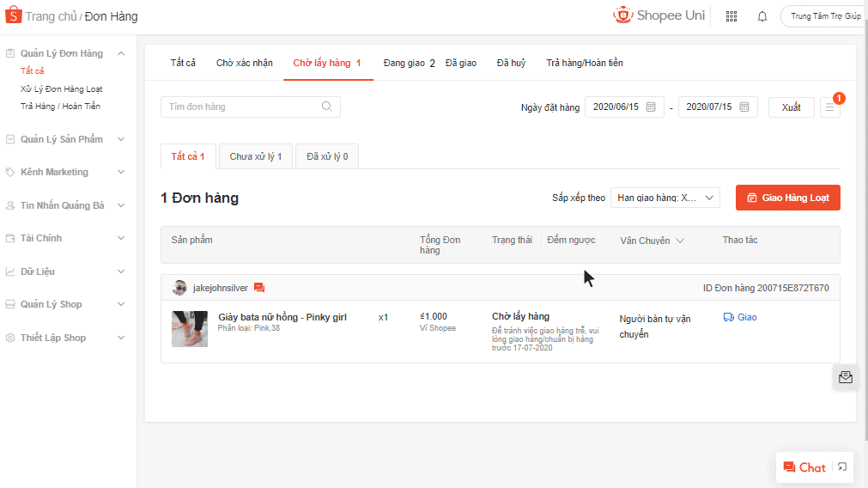The width and height of the screenshot is (868, 488).
Task: Expand Quản Lý Sản Phẩm sidebar section
Action: pos(120,139)
